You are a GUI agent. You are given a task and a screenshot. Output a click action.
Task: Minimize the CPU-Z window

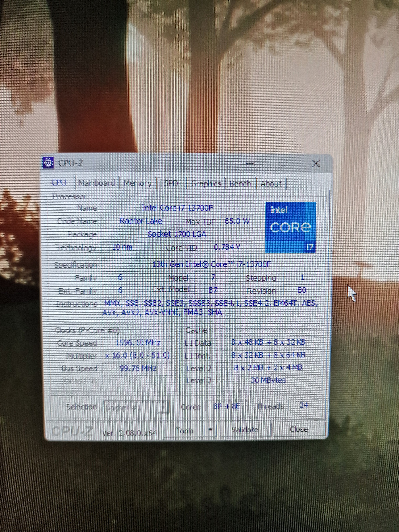click(x=250, y=164)
